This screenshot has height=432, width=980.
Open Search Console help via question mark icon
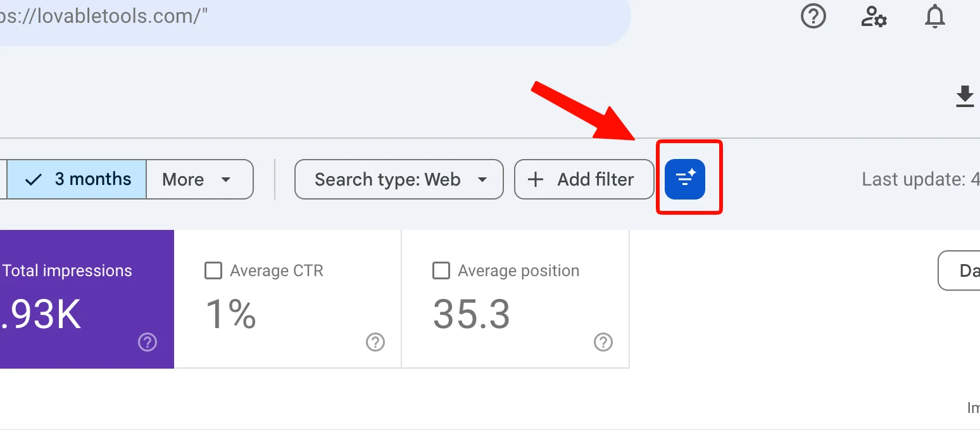pos(813,17)
